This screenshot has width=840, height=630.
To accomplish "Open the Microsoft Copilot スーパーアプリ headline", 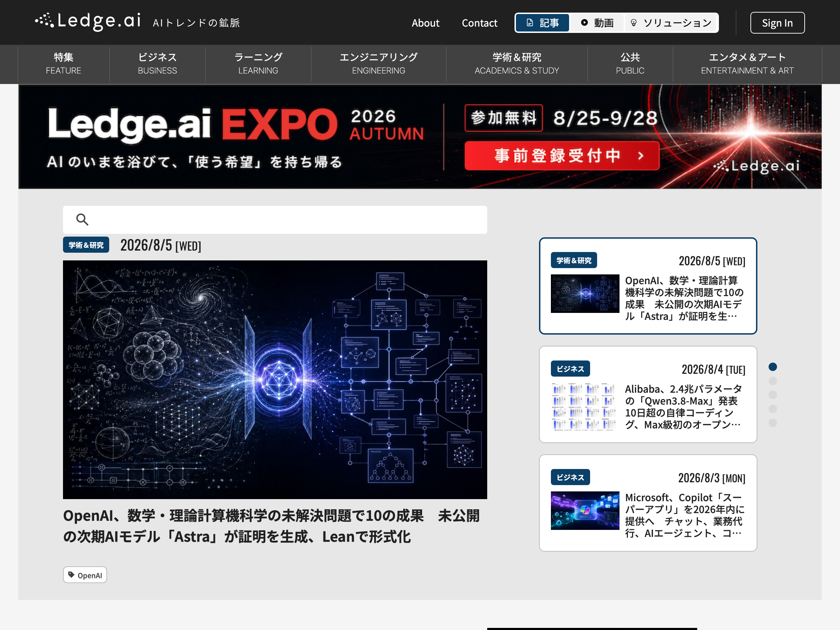I will tap(685, 515).
